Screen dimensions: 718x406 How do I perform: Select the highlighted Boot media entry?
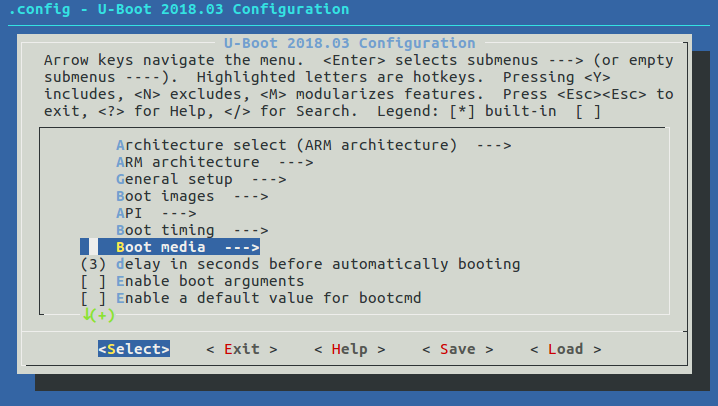[170, 247]
